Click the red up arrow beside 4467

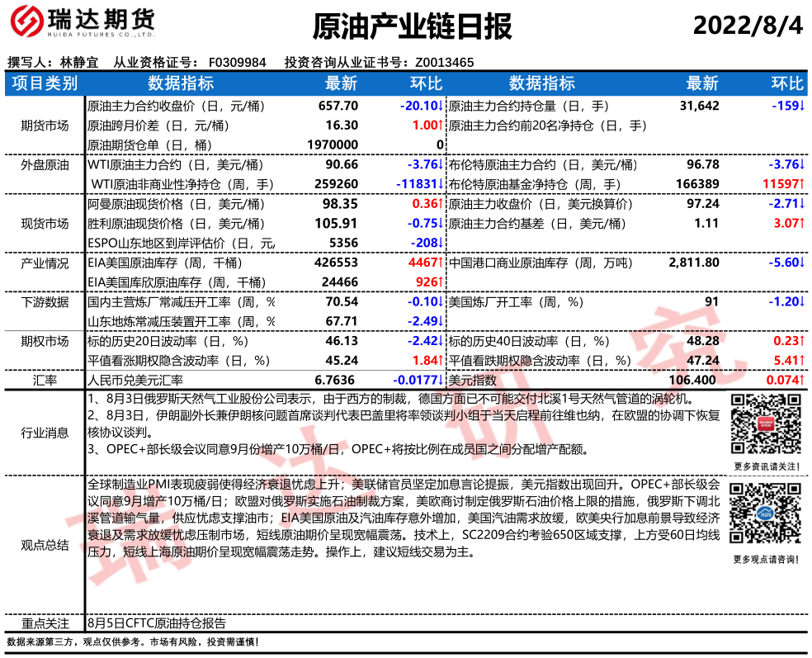(441, 263)
